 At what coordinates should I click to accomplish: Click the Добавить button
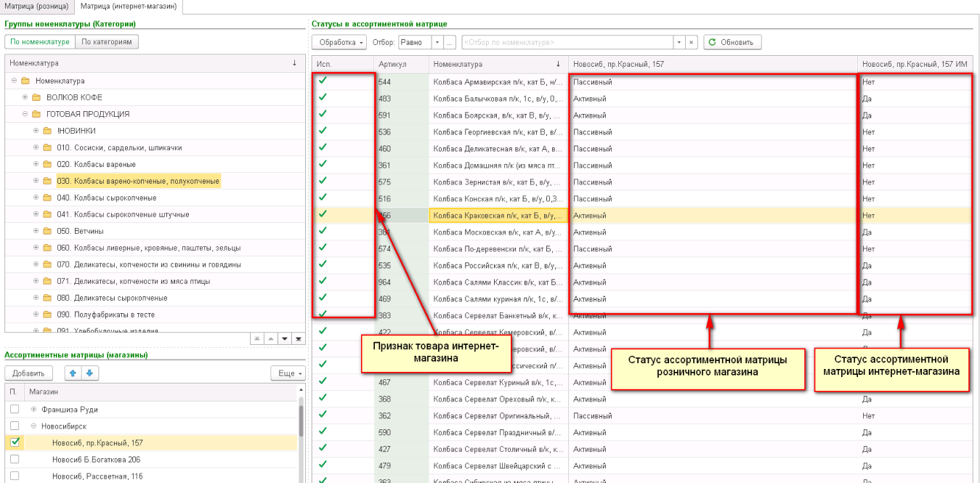29,373
